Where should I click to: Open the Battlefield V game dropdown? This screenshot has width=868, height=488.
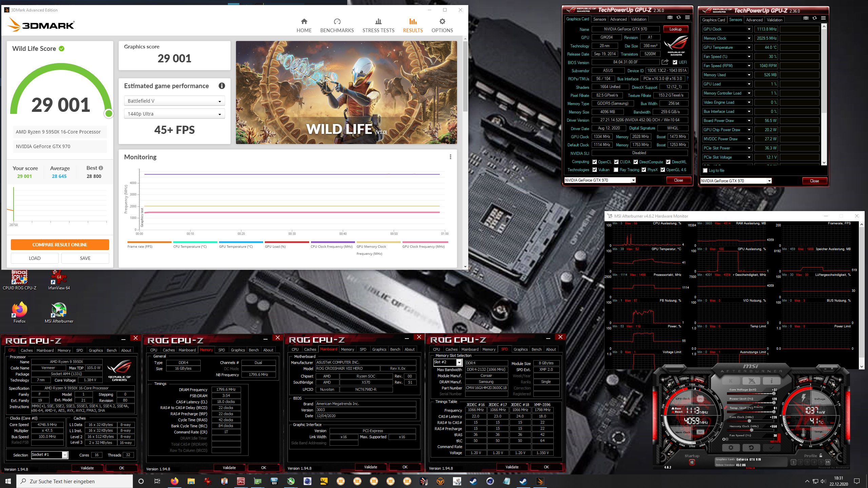pos(174,101)
